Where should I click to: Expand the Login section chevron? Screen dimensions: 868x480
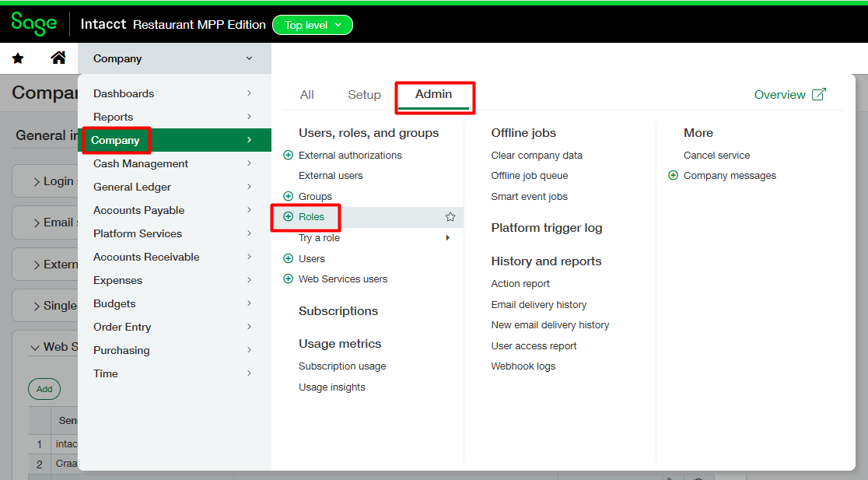pyautogui.click(x=37, y=181)
